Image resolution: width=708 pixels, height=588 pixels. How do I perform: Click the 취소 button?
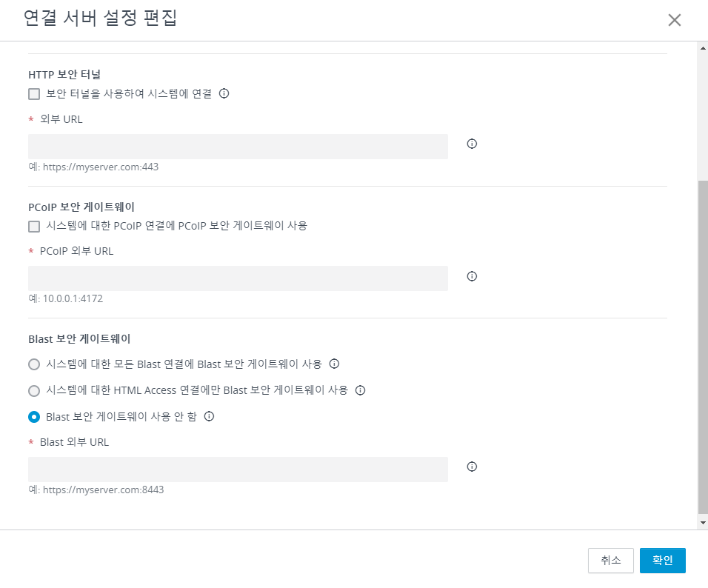coord(611,561)
